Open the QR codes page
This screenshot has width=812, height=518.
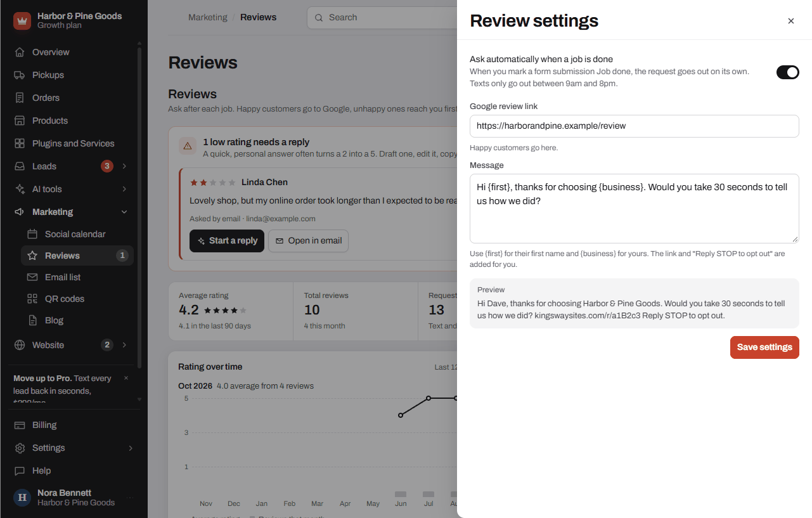[77, 299]
